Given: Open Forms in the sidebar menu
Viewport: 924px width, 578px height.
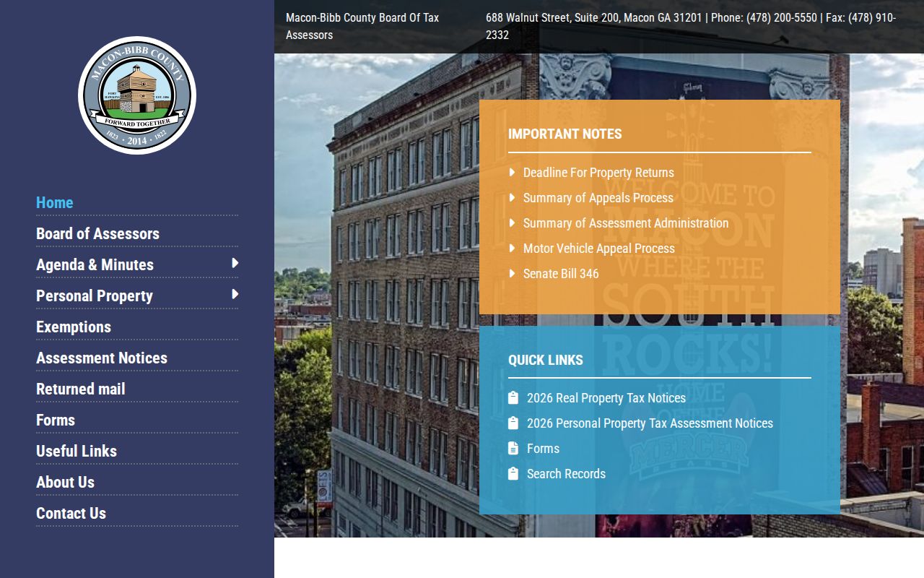Looking at the screenshot, I should 56,420.
